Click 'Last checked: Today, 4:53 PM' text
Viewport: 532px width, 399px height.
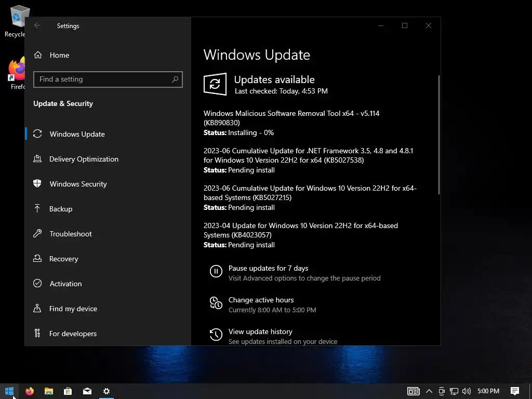281,91
